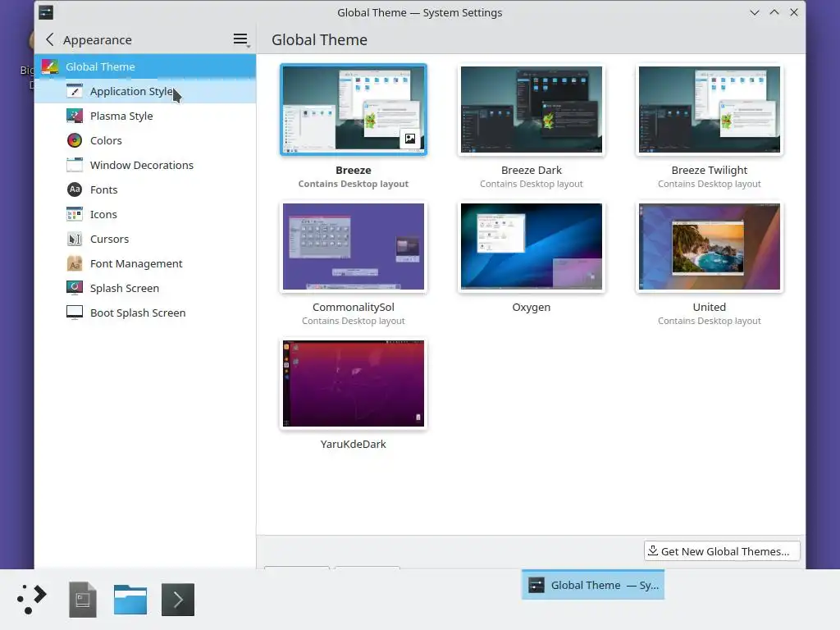Viewport: 840px width, 630px height.
Task: Select the Breeze Twilight theme thumbnail
Action: (710, 110)
